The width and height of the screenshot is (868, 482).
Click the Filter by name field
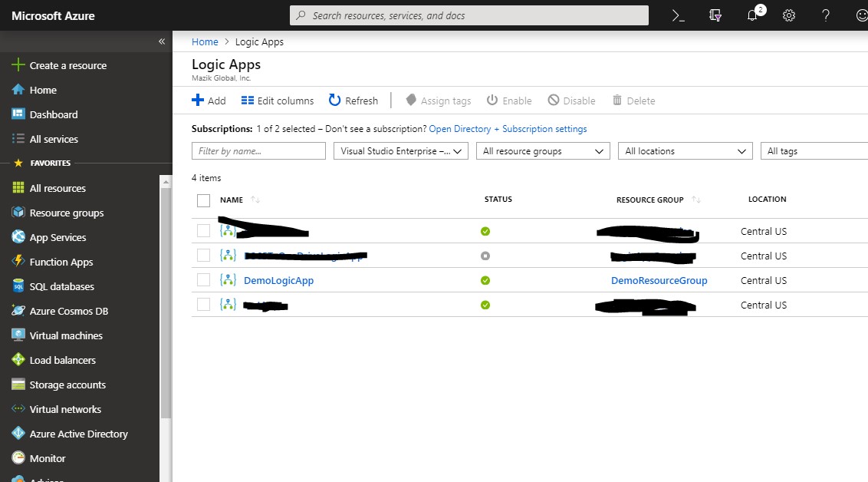click(258, 150)
